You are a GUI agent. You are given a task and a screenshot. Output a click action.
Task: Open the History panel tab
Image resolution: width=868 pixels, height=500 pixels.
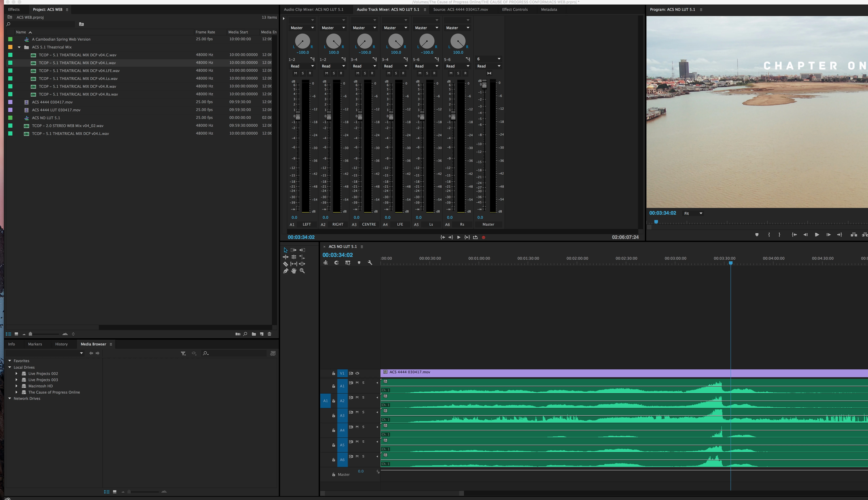61,344
